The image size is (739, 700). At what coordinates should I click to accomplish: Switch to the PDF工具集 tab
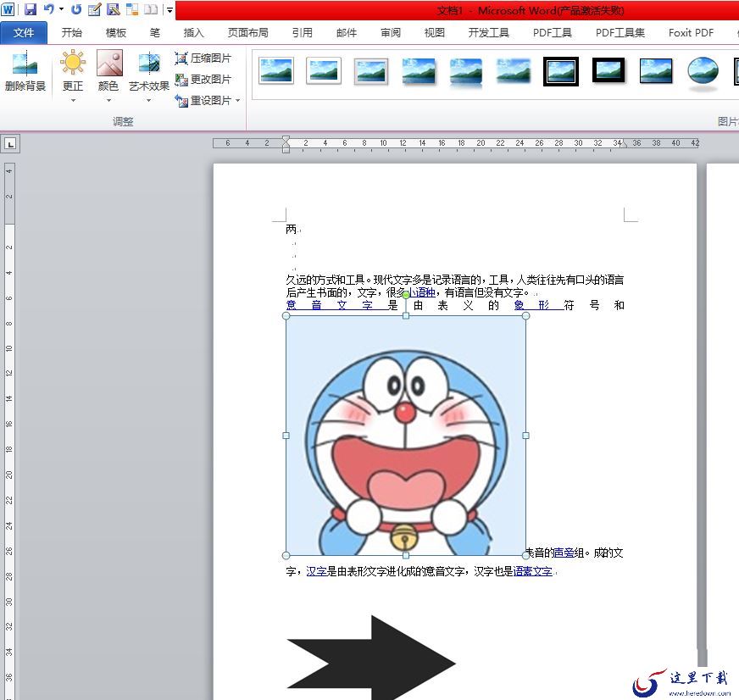pos(620,32)
